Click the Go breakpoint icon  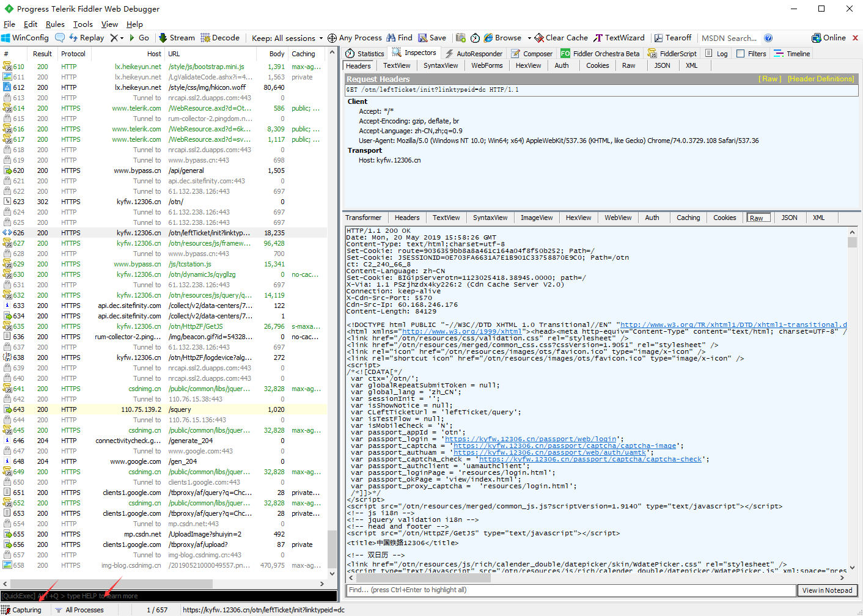pyautogui.click(x=141, y=37)
